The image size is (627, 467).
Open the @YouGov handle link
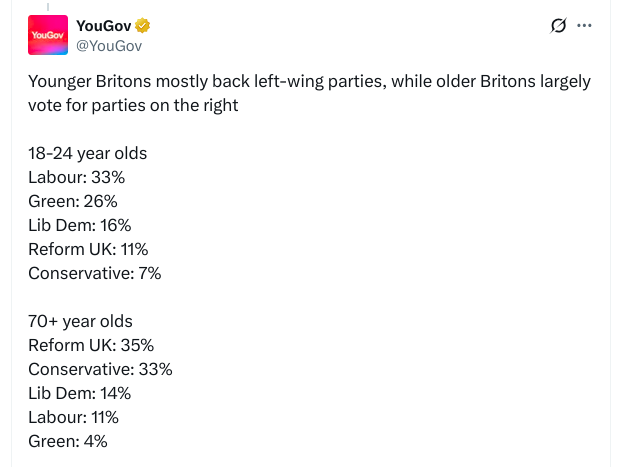[109, 46]
